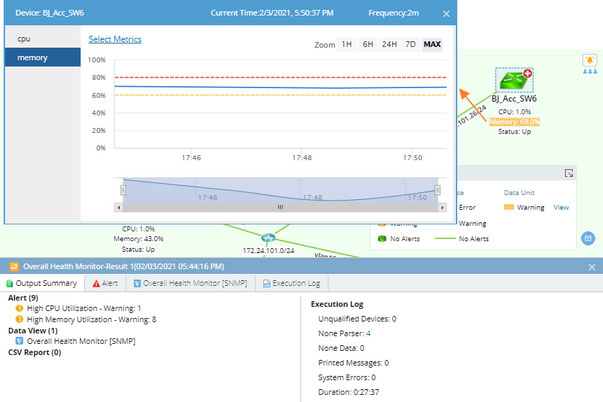Image resolution: width=603 pixels, height=402 pixels.
Task: Click the left handle of the time range slider
Action: point(123,190)
